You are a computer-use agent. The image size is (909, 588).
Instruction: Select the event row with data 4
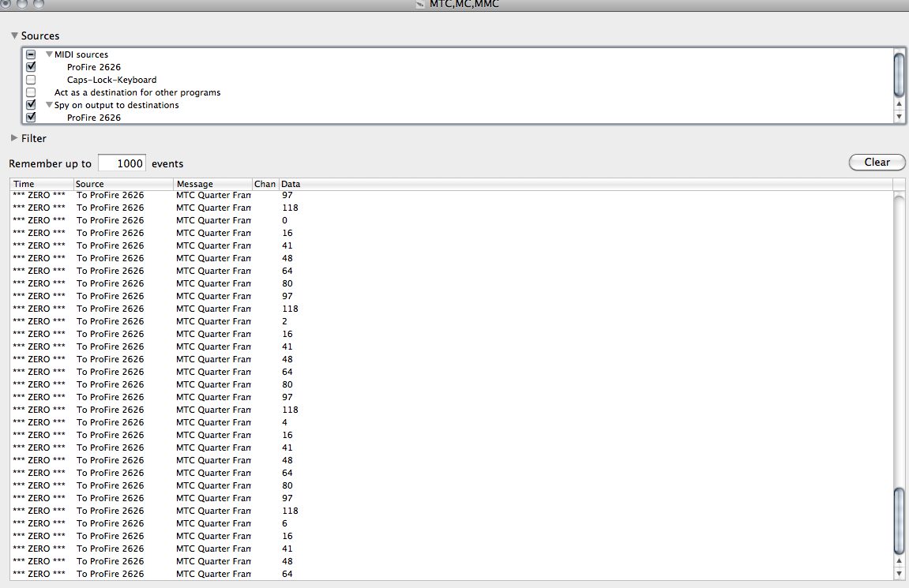point(452,422)
